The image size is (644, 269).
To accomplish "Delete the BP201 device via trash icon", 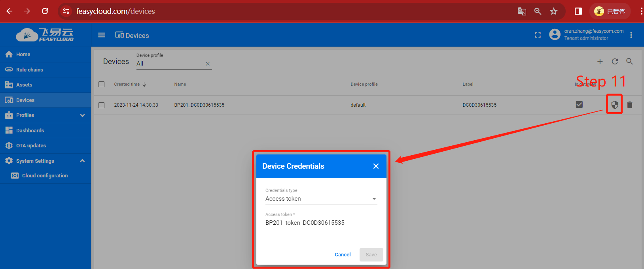I will [x=630, y=105].
